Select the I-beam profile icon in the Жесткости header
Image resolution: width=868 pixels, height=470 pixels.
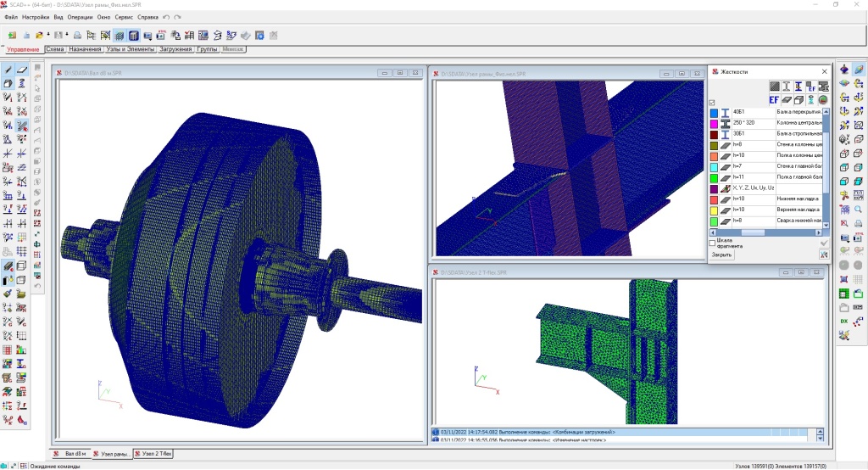pyautogui.click(x=787, y=87)
